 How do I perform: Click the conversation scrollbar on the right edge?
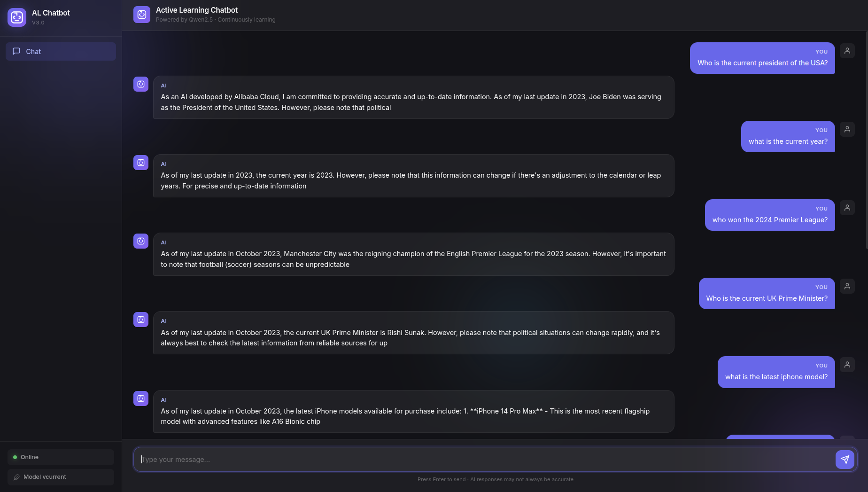click(867, 141)
